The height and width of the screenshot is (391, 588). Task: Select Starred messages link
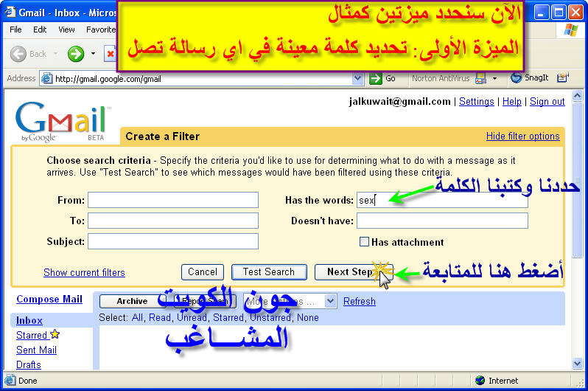pos(228,317)
